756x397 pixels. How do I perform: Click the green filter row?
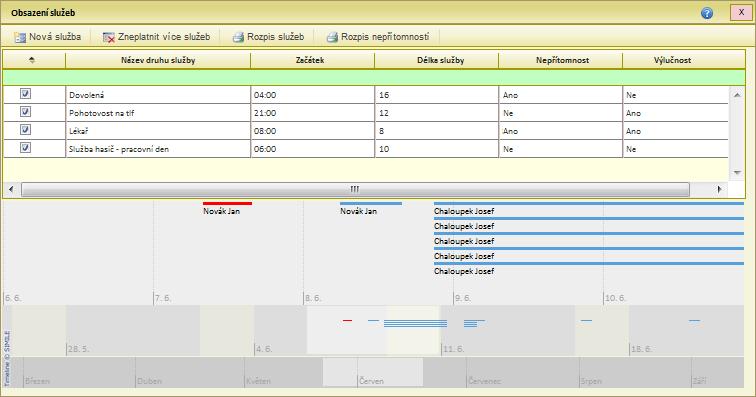click(x=374, y=77)
